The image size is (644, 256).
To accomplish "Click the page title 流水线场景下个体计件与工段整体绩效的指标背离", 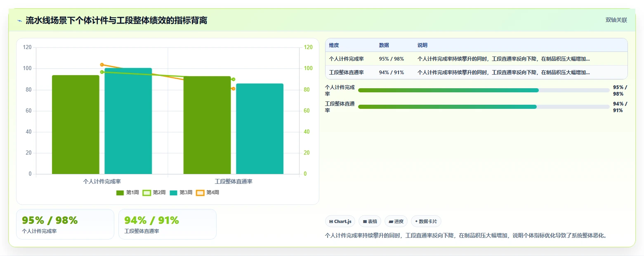I will pos(116,20).
